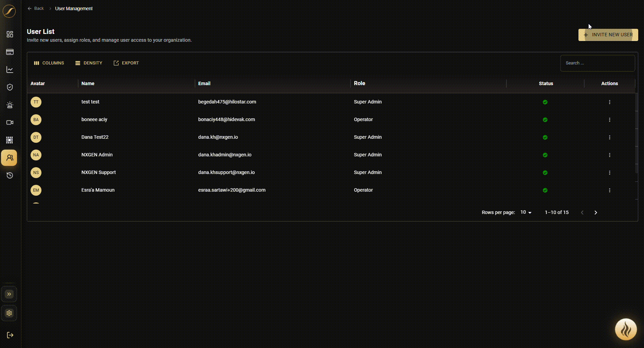Open the video camera sidebar icon

tap(10, 122)
